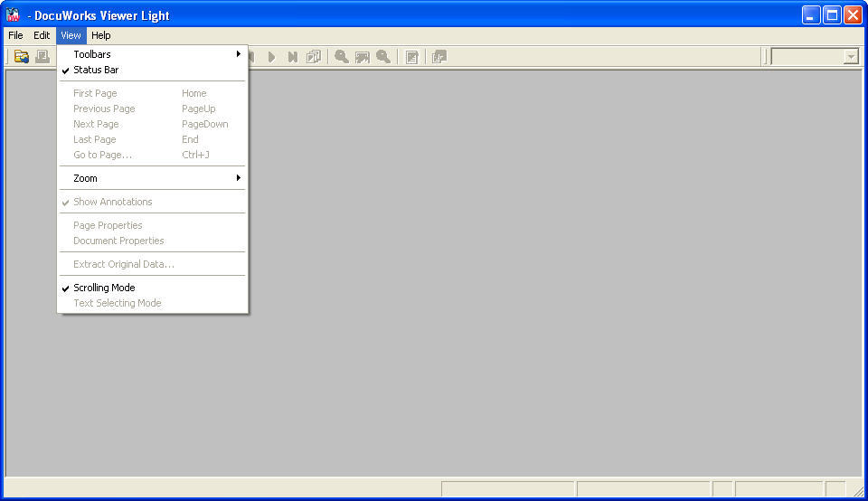The width and height of the screenshot is (868, 501).
Task: Click the Last Page toolbar icon
Action: coord(292,56)
